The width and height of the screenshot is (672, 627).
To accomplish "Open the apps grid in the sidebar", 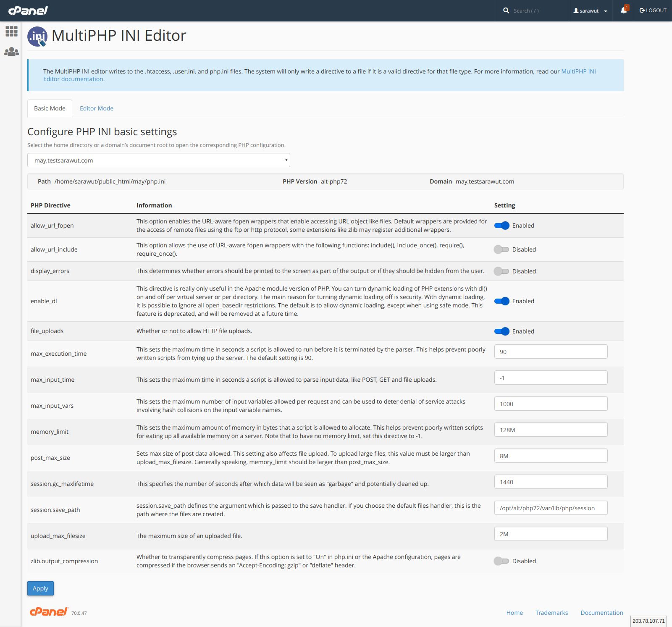I will (x=11, y=31).
